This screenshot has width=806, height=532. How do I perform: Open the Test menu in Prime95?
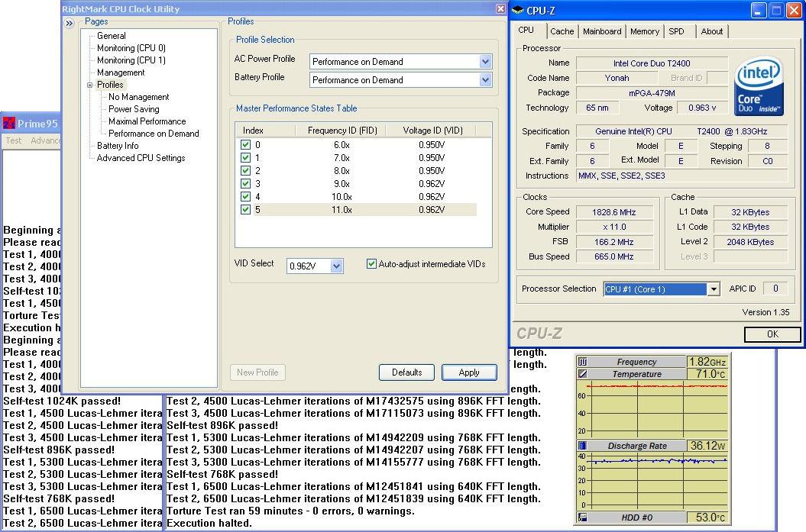pos(14,140)
